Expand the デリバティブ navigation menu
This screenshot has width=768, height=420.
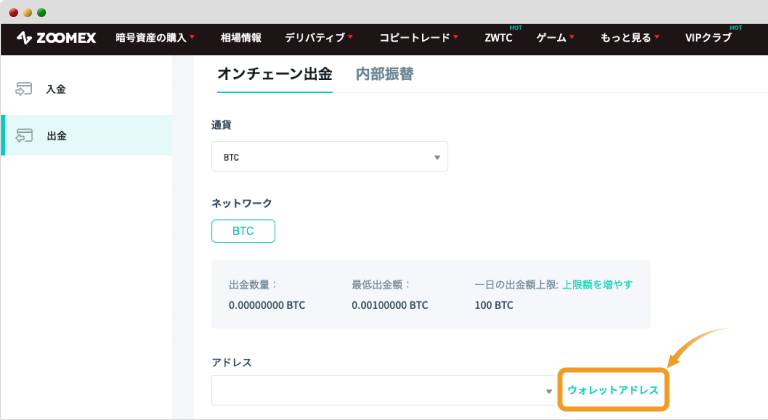point(319,38)
